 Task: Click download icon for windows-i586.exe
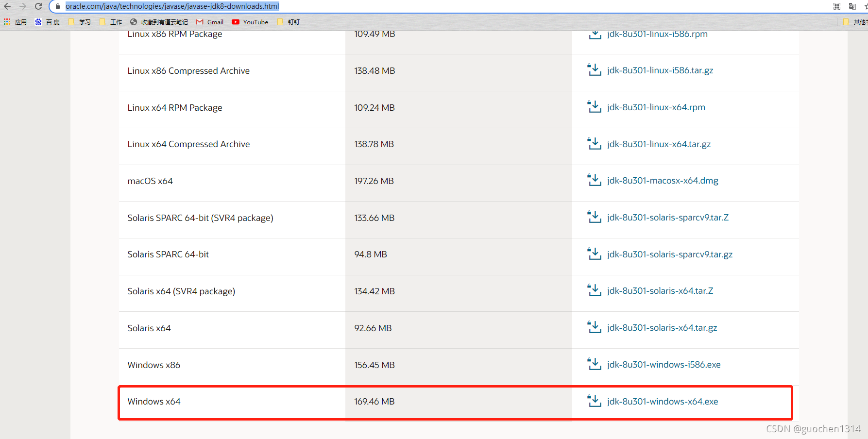pyautogui.click(x=595, y=364)
